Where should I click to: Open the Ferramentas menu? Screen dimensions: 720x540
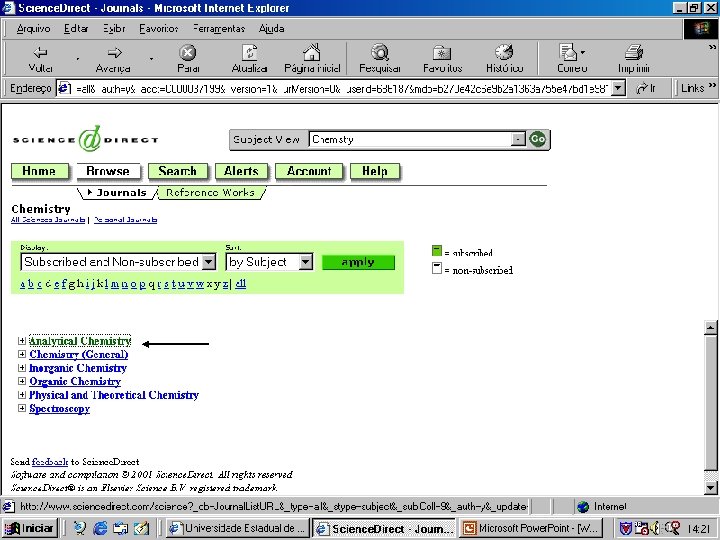pyautogui.click(x=219, y=28)
